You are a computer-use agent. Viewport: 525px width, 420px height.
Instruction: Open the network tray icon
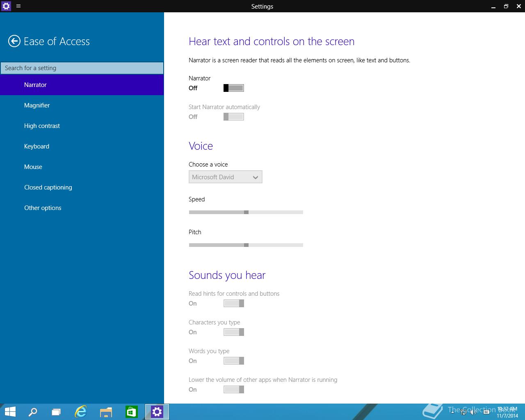click(463, 412)
